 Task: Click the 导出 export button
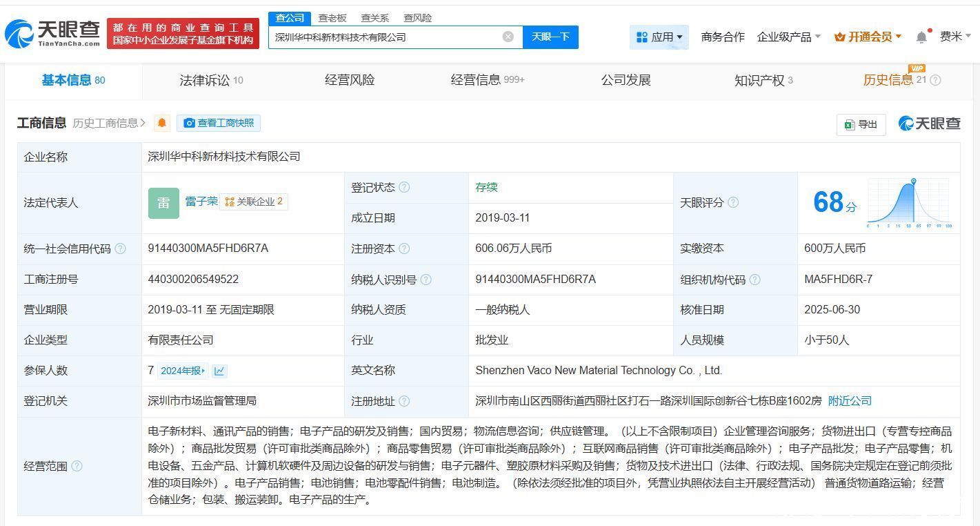pyautogui.click(x=861, y=124)
